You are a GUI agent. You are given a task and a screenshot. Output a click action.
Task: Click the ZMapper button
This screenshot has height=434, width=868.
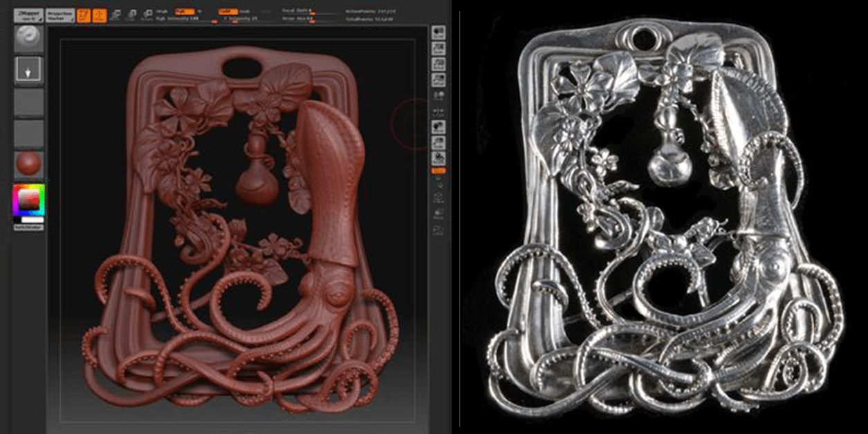tap(28, 15)
